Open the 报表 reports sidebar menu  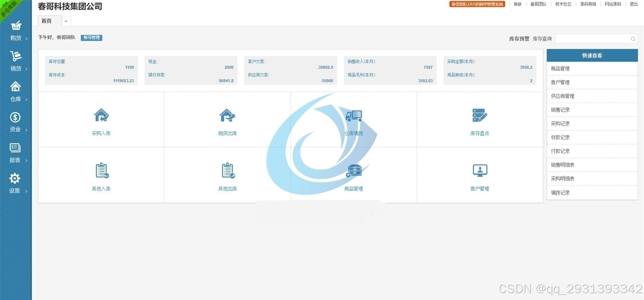pyautogui.click(x=16, y=153)
